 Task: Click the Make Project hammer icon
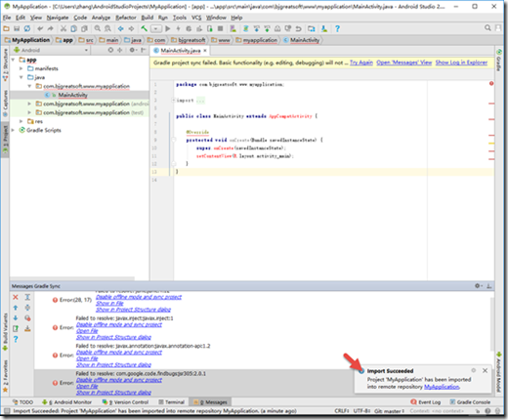pos(144,28)
